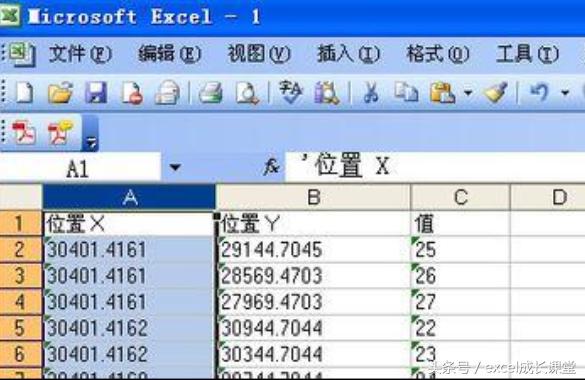The height and width of the screenshot is (380, 585).
Task: Open the Undo history dropdown arrow
Action: 565,92
